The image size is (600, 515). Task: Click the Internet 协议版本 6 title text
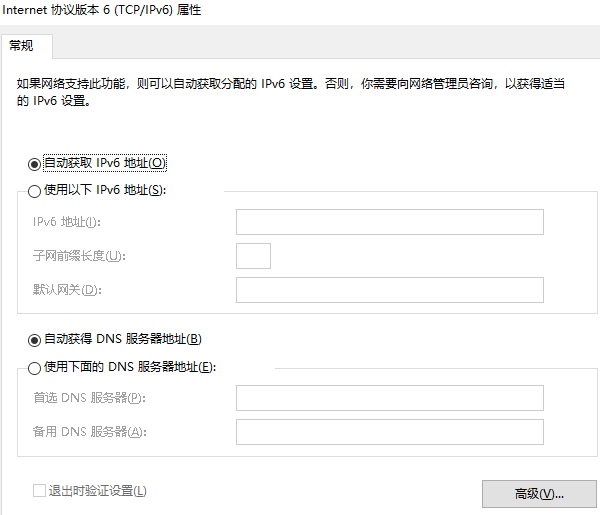pyautogui.click(x=98, y=10)
